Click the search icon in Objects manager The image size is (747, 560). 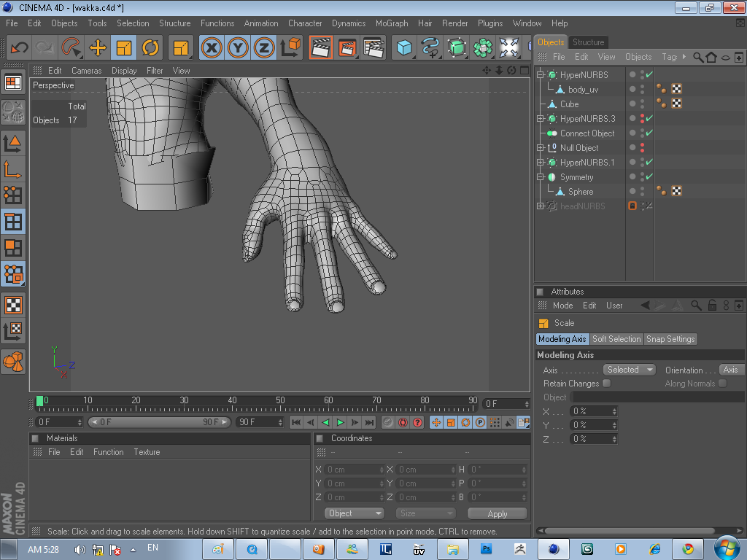pyautogui.click(x=698, y=57)
